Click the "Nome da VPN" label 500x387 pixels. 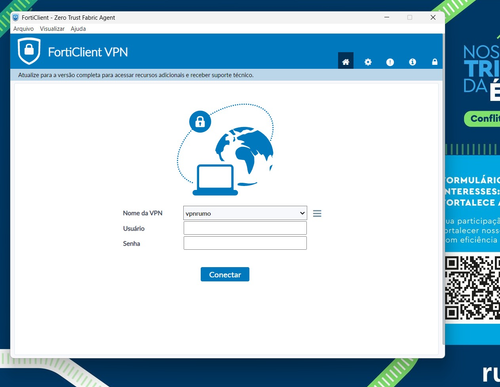(142, 213)
